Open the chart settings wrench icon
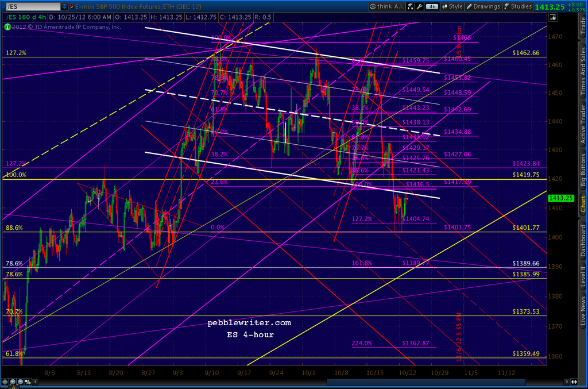The height and width of the screenshot is (389, 588). point(420,6)
